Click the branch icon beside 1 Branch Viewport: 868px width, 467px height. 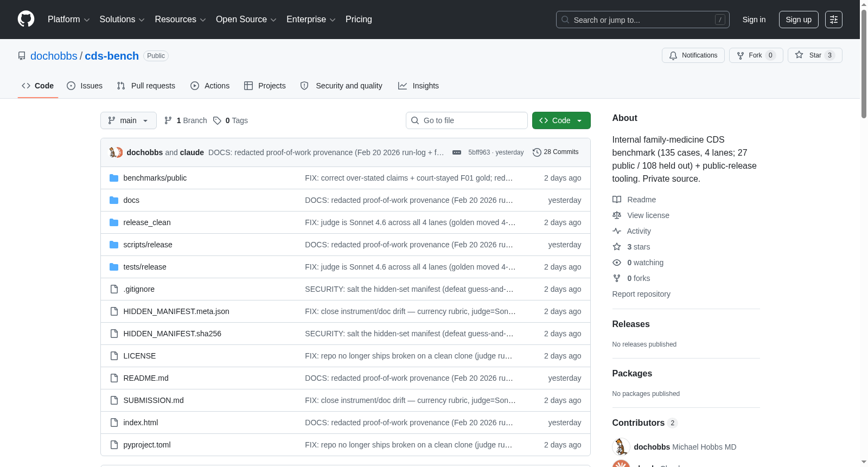pyautogui.click(x=168, y=120)
